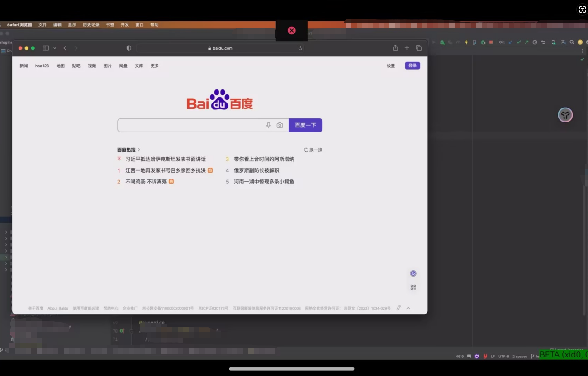The image size is (588, 376).
Task: Open 关于百度 footer link
Action: [x=36, y=308]
